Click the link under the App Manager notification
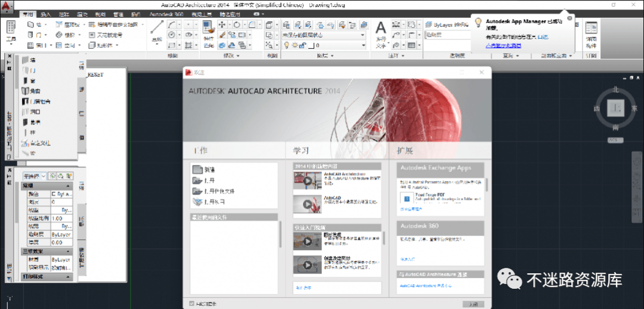This screenshot has height=309, width=644. coord(503,45)
